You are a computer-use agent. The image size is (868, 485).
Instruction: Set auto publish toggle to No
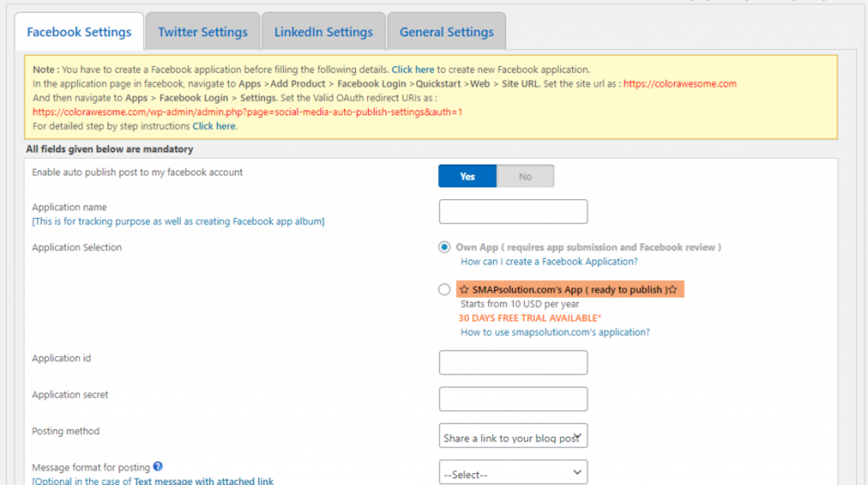click(526, 176)
